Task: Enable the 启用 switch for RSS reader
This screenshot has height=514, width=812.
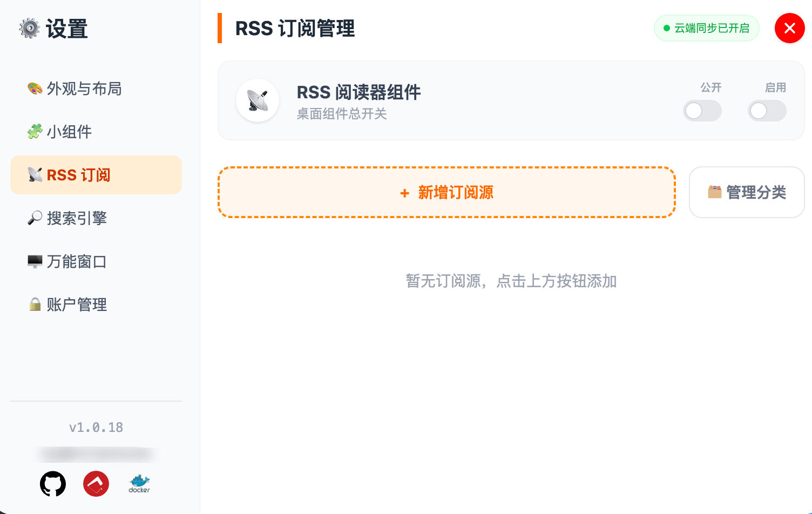Action: coord(767,111)
